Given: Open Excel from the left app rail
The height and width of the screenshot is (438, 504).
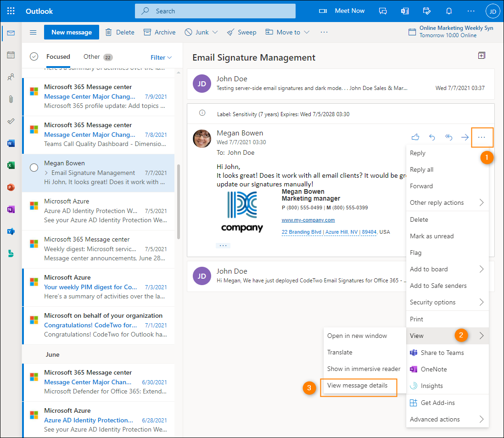Looking at the screenshot, I should click(11, 165).
